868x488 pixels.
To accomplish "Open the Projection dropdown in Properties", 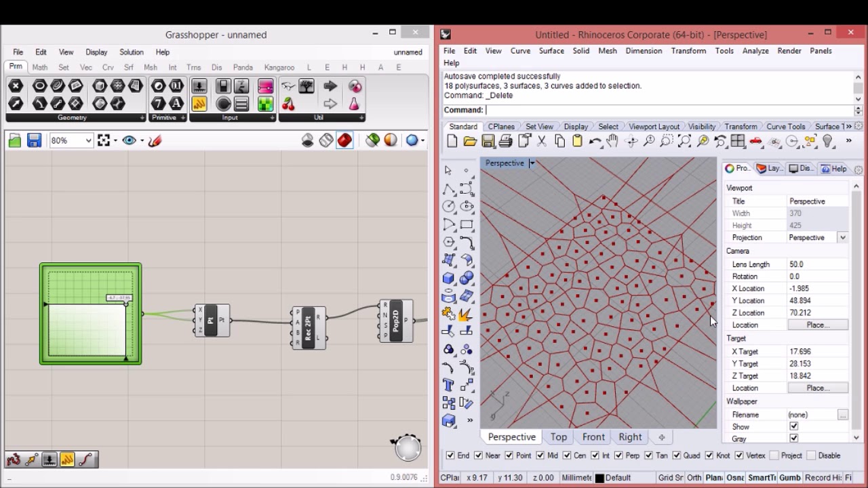I will coord(842,238).
